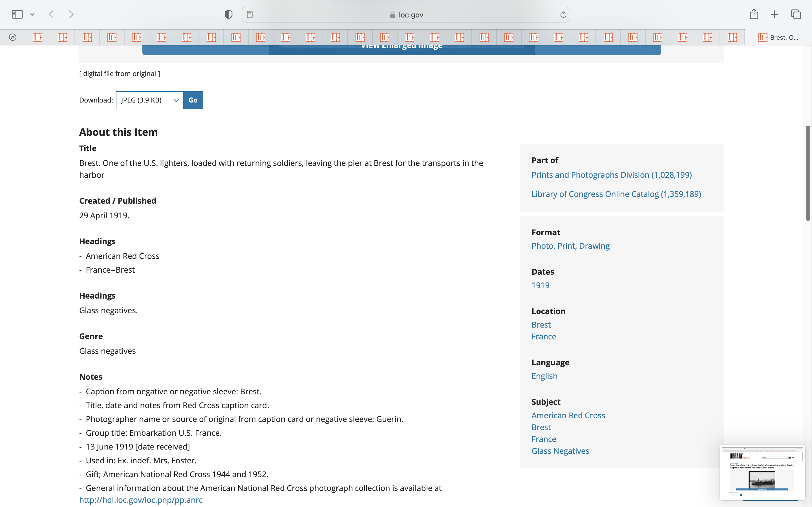Go back with the back arrow
812x507 pixels.
(51, 14)
